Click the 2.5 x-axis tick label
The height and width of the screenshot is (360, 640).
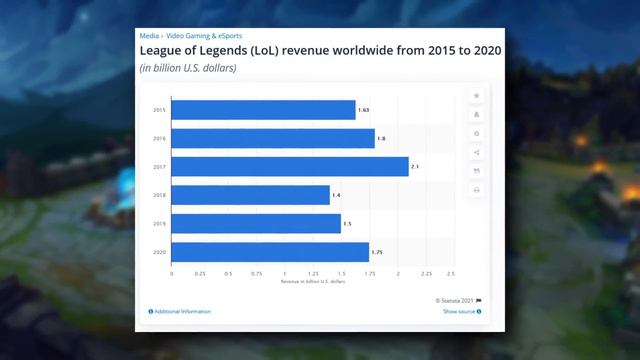pos(451,274)
